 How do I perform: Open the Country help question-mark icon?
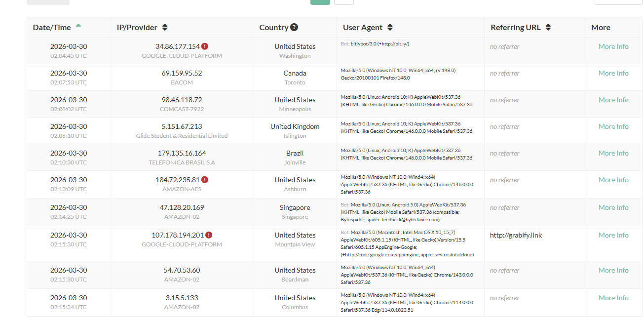tap(294, 28)
